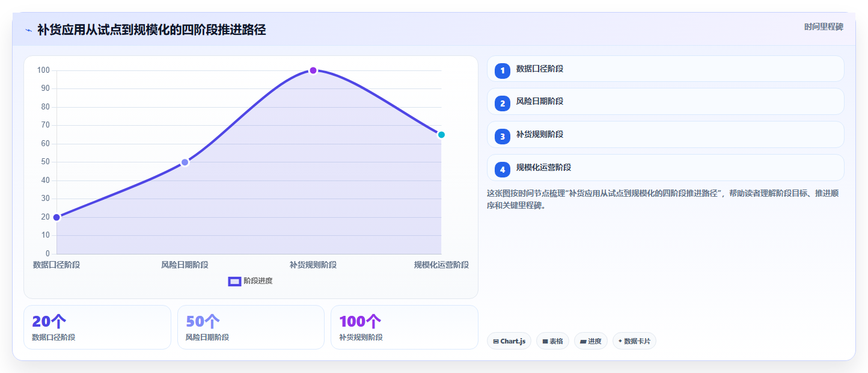
Task: Click the y-axis value 0
Action: click(x=47, y=254)
